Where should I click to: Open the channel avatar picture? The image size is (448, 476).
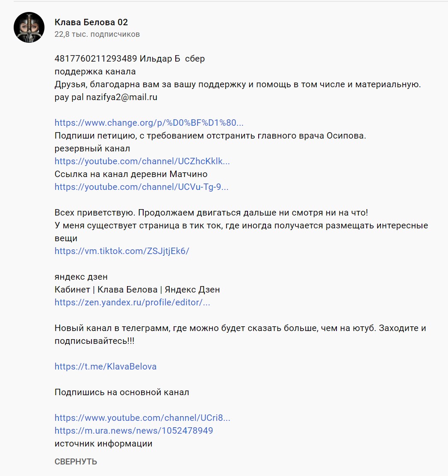pyautogui.click(x=29, y=27)
